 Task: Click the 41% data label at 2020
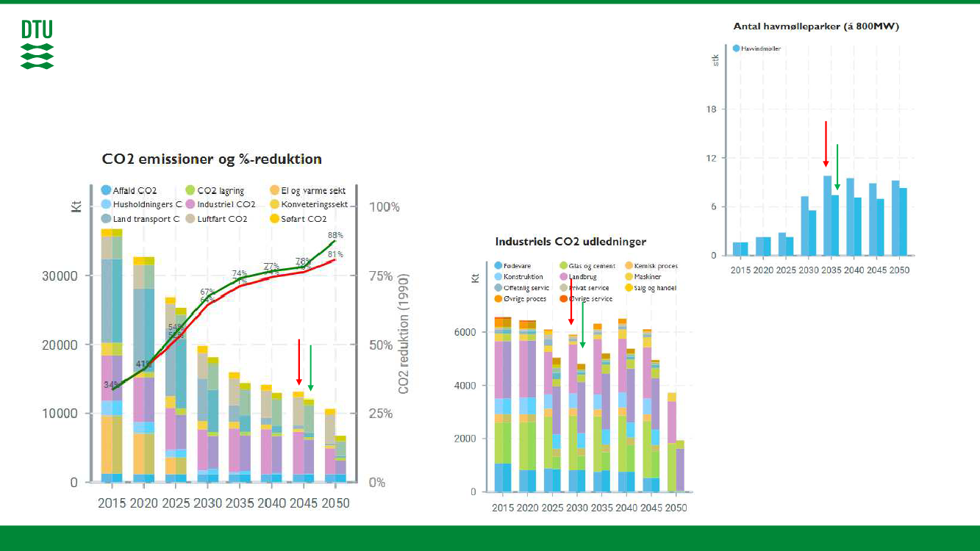[x=143, y=364]
